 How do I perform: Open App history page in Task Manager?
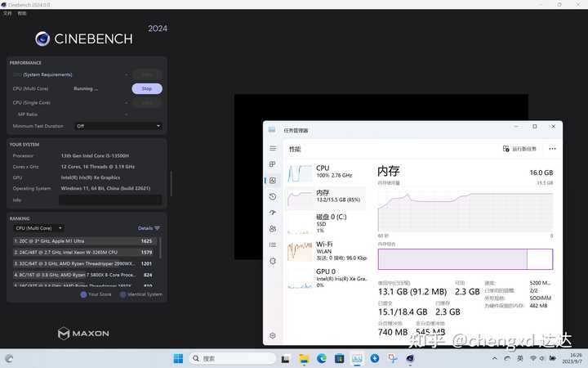(273, 196)
